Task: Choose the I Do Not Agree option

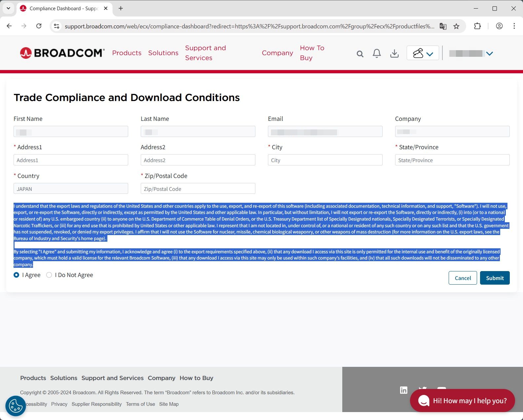Action: tap(49, 275)
